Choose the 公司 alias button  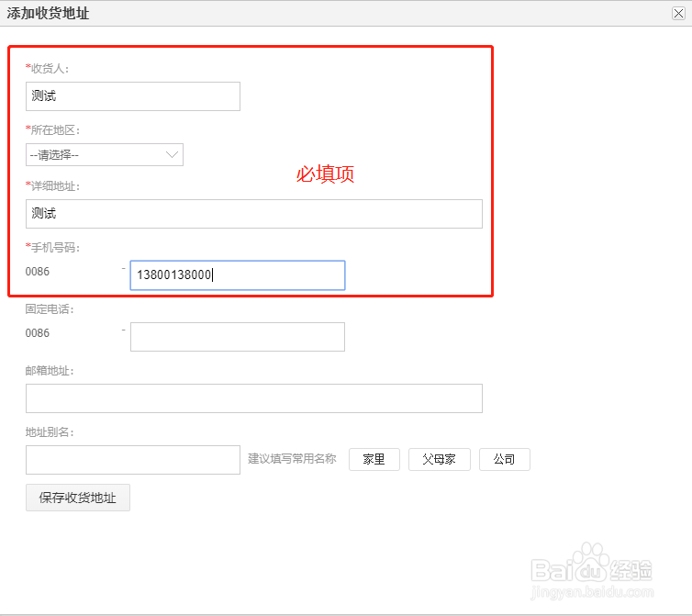[505, 459]
